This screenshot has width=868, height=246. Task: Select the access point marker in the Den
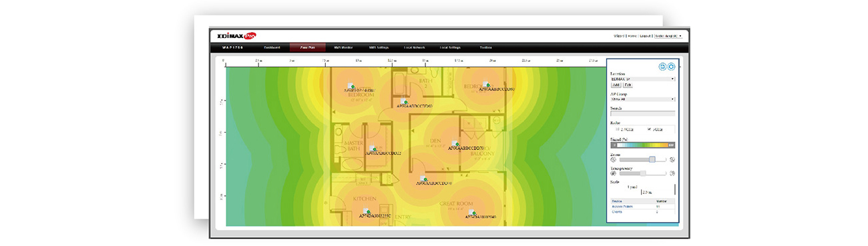click(x=455, y=143)
